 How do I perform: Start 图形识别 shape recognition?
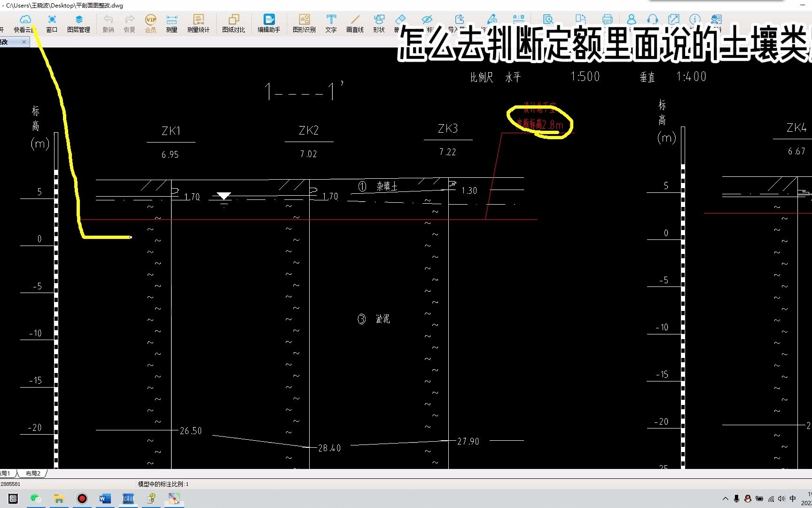304,23
